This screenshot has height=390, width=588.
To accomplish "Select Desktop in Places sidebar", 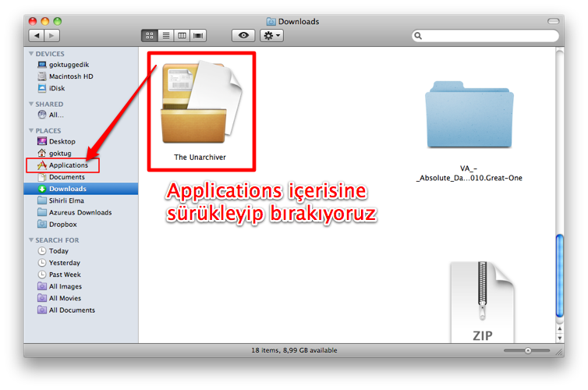I will click(x=62, y=142).
